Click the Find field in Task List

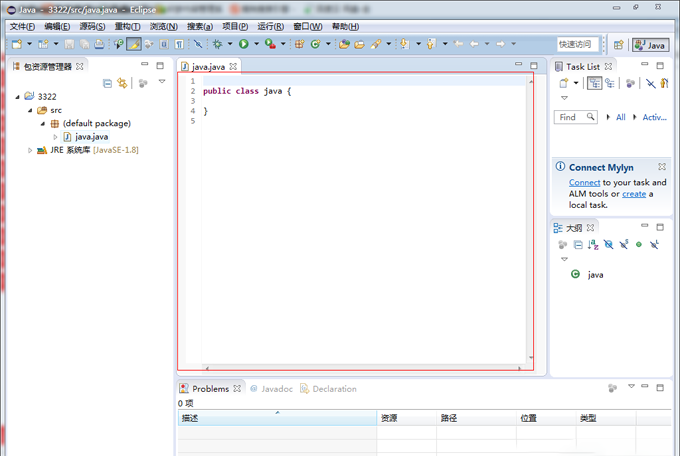click(x=569, y=117)
